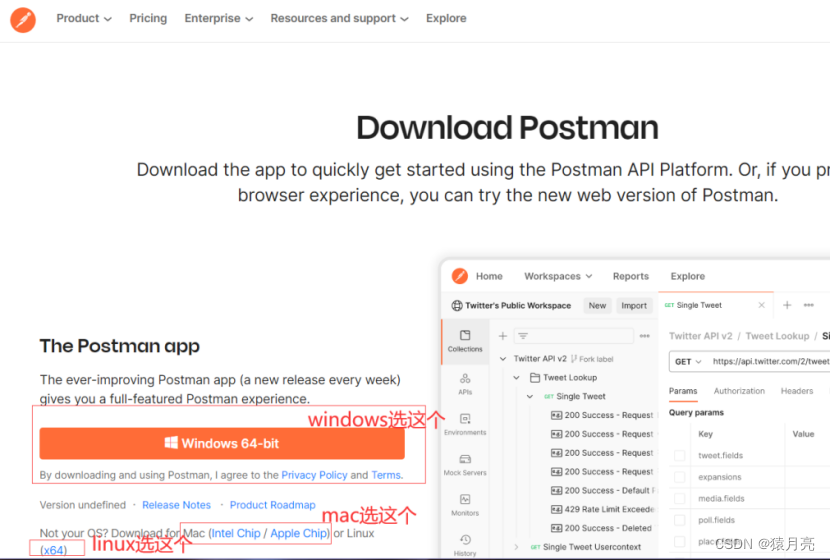
Task: Click the New button in the workspace
Action: coord(597,305)
